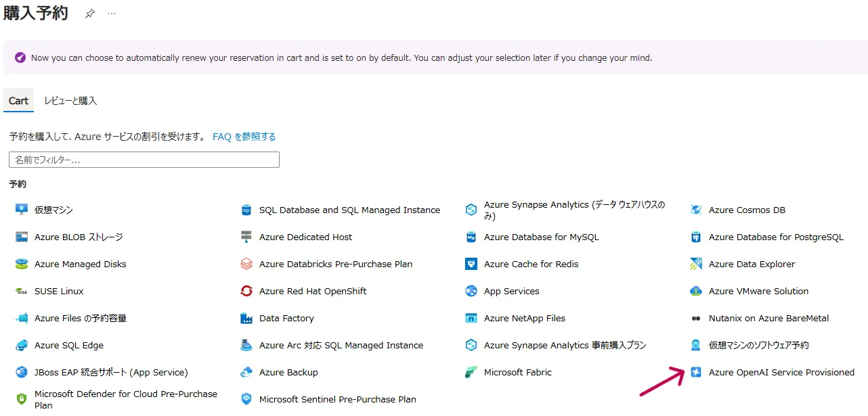Choose Data Factory reservation label
The height and width of the screenshot is (416, 868).
(286, 318)
